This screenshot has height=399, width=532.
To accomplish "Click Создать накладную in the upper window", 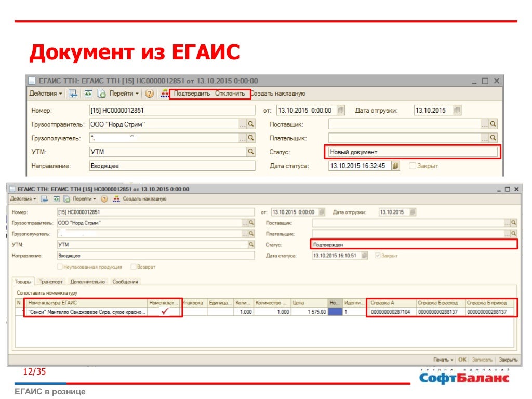I will coord(278,94).
